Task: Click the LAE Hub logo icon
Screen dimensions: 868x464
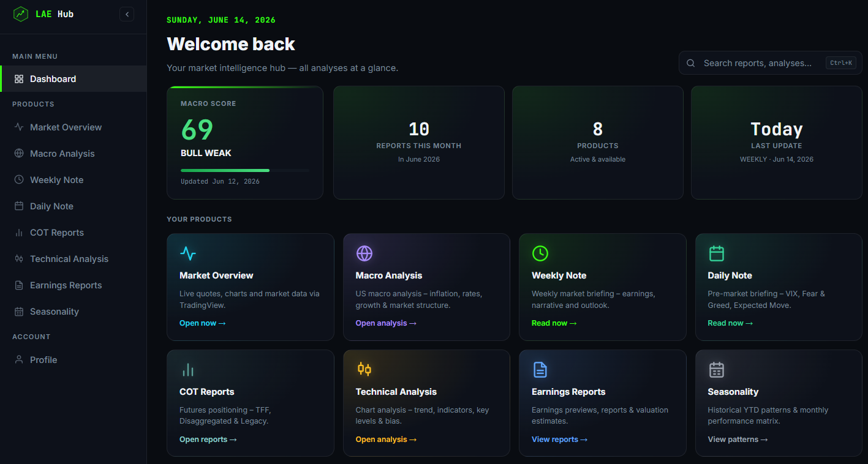Action: pyautogui.click(x=21, y=14)
